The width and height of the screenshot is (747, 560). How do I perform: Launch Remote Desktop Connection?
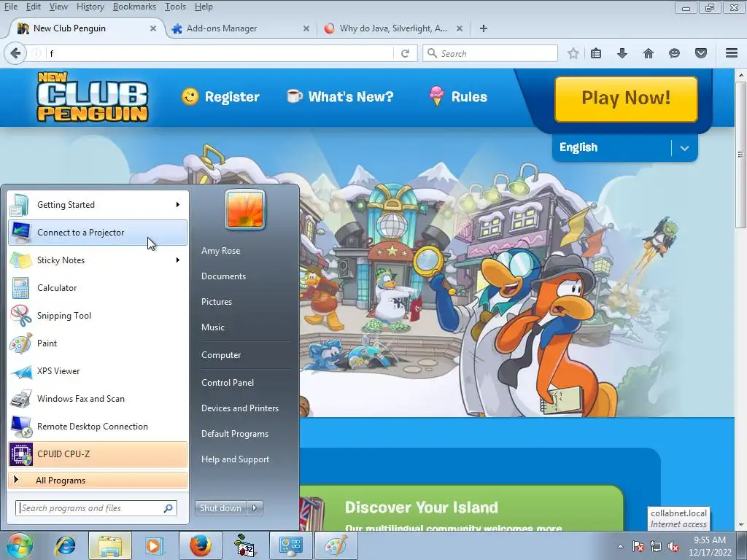pos(98,426)
